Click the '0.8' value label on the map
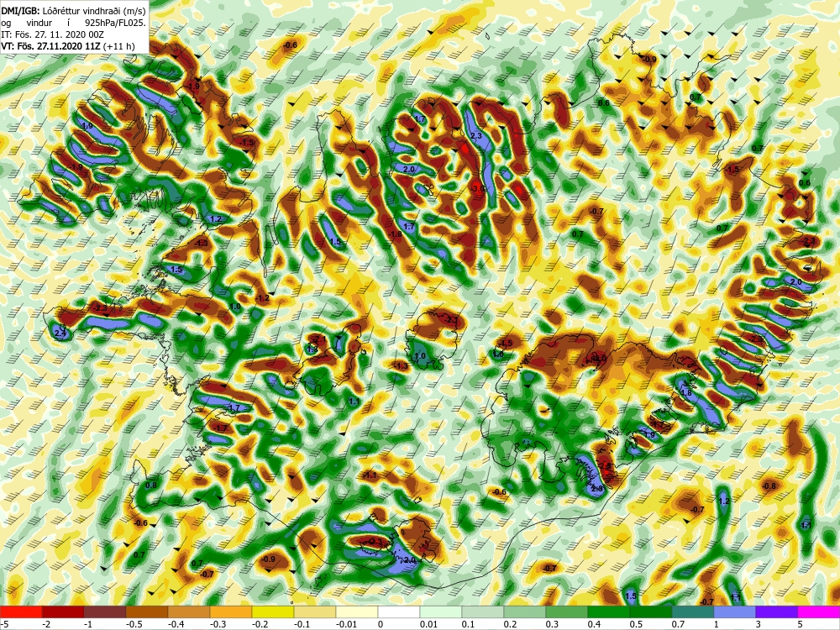This screenshot has width=840, height=630. tap(151, 486)
